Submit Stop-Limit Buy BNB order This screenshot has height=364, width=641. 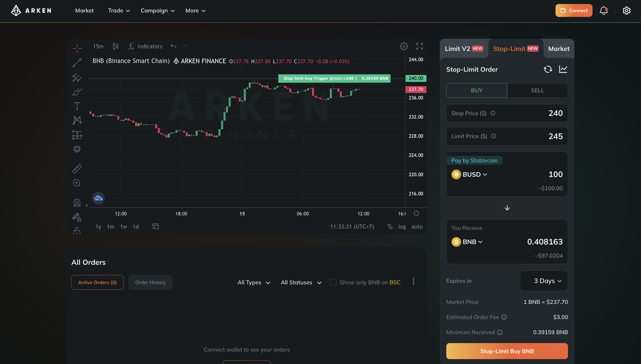(507, 351)
